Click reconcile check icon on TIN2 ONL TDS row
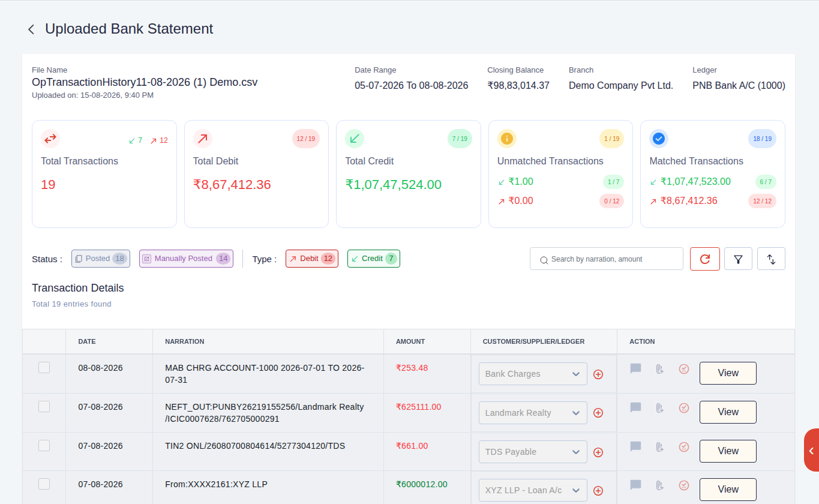 coord(683,447)
